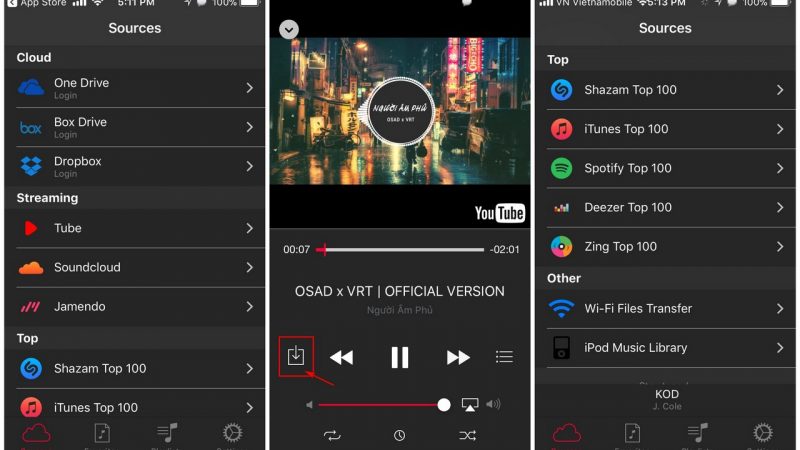
Task: Select Playlists tab in right screen
Action: click(697, 434)
